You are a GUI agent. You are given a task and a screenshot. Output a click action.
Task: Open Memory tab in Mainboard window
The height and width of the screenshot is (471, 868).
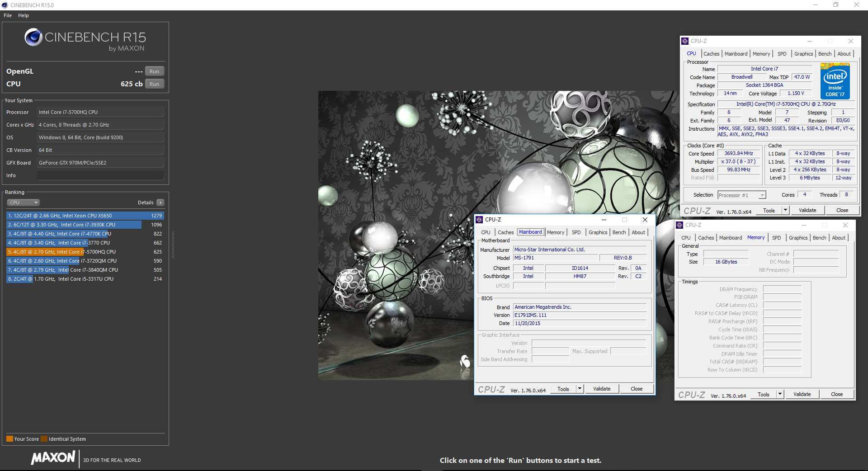click(x=556, y=232)
